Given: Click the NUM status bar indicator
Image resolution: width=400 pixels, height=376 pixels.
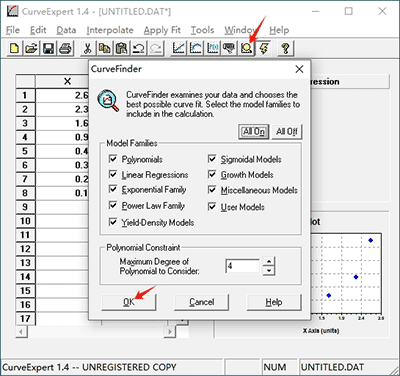Looking at the screenshot, I should (275, 367).
